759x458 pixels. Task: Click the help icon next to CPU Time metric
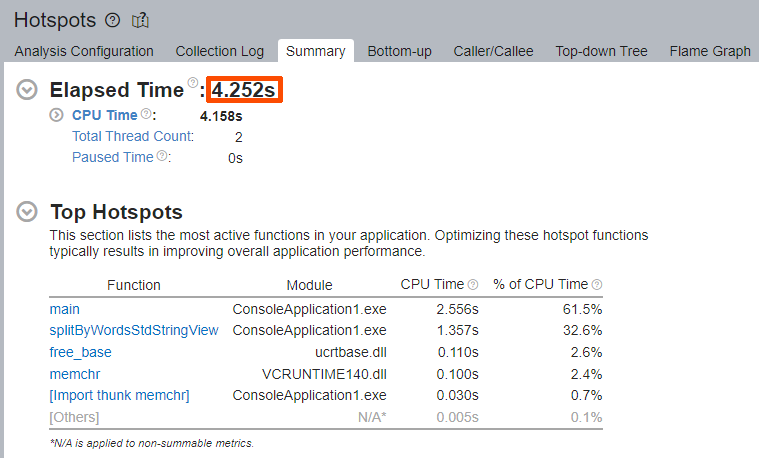(145, 114)
